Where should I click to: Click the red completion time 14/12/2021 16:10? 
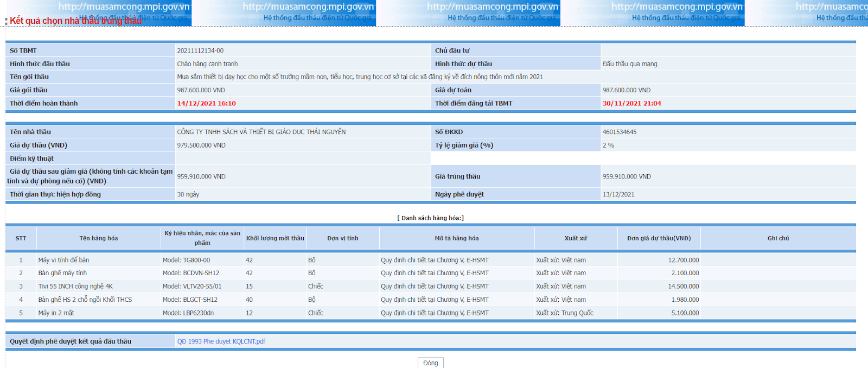coord(206,103)
